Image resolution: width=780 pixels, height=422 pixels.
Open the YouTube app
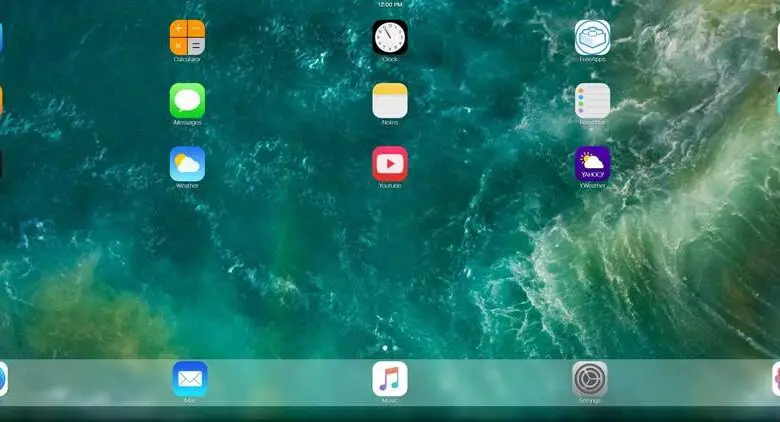(x=390, y=164)
